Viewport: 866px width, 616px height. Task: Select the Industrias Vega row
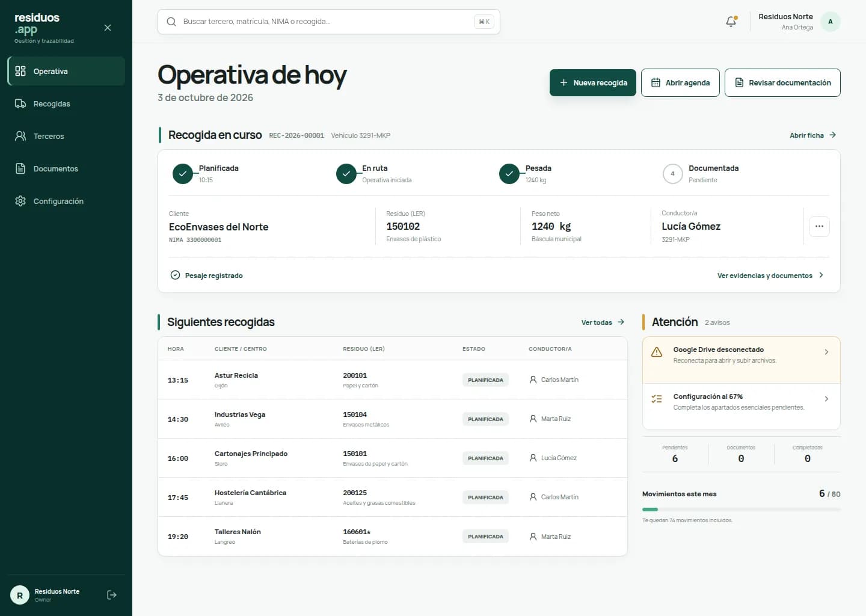click(x=393, y=419)
